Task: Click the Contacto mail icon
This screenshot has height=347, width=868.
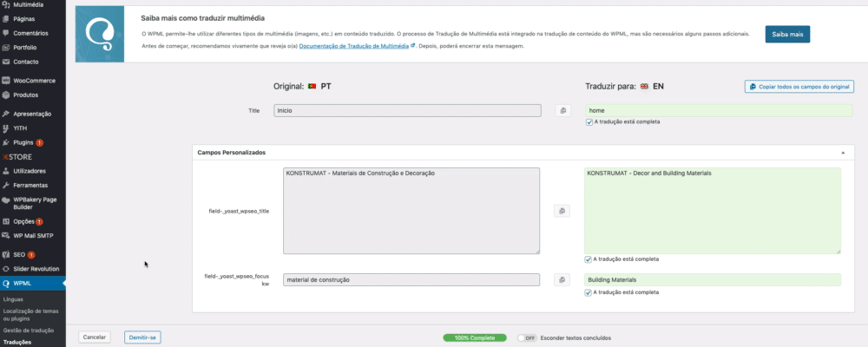Action: click(x=6, y=62)
